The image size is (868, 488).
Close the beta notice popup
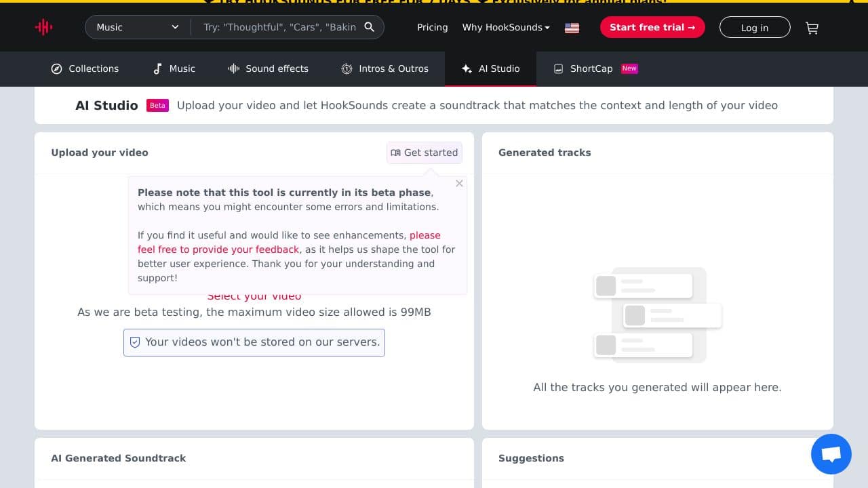tap(459, 184)
